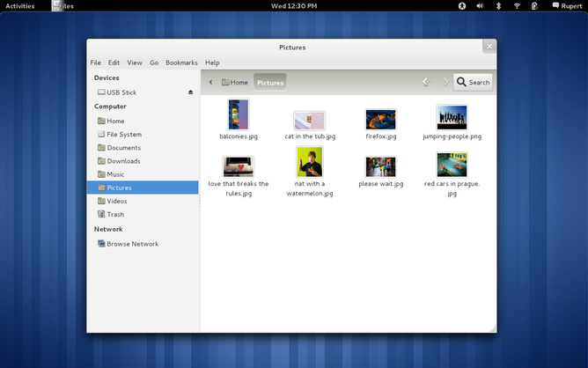Select Downloads in the sidebar

point(123,161)
